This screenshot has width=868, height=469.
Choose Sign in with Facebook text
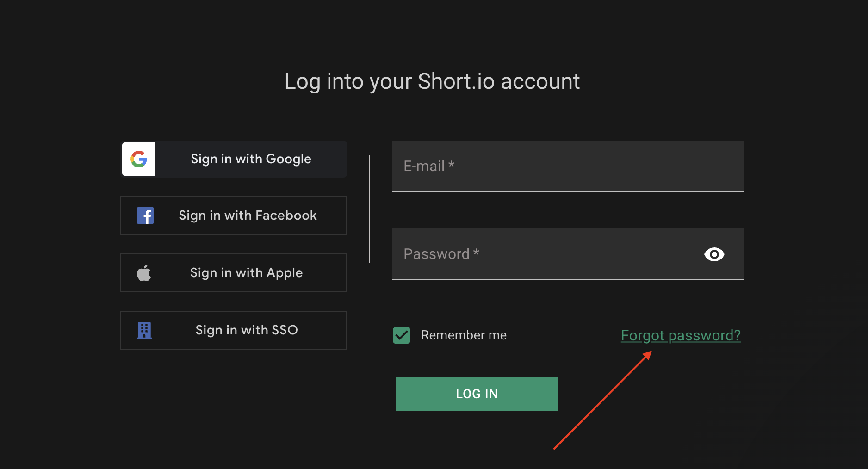click(x=248, y=216)
